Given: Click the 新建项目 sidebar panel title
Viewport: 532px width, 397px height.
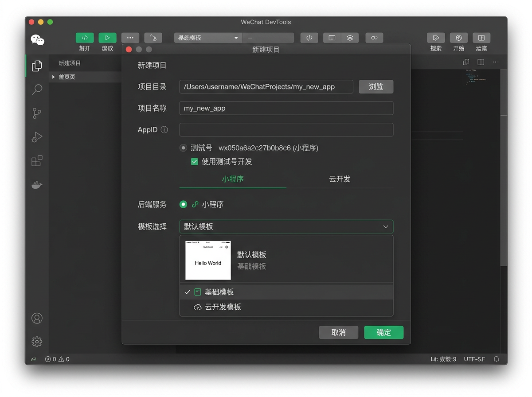Looking at the screenshot, I should pyautogui.click(x=70, y=63).
